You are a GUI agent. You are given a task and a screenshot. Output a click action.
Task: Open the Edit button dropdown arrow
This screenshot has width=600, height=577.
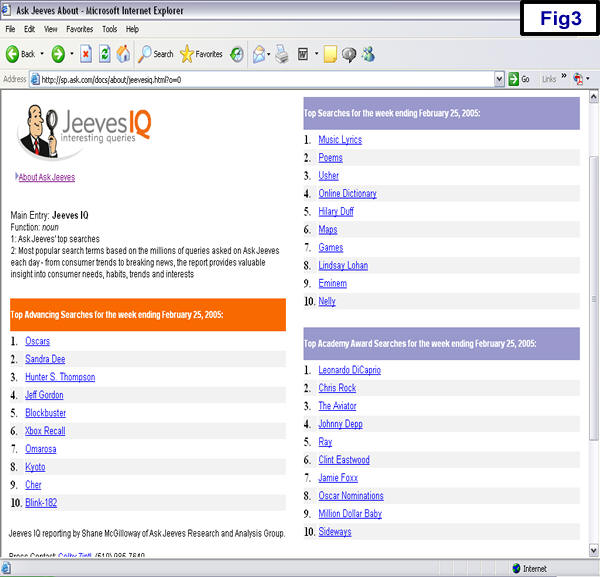(316, 54)
